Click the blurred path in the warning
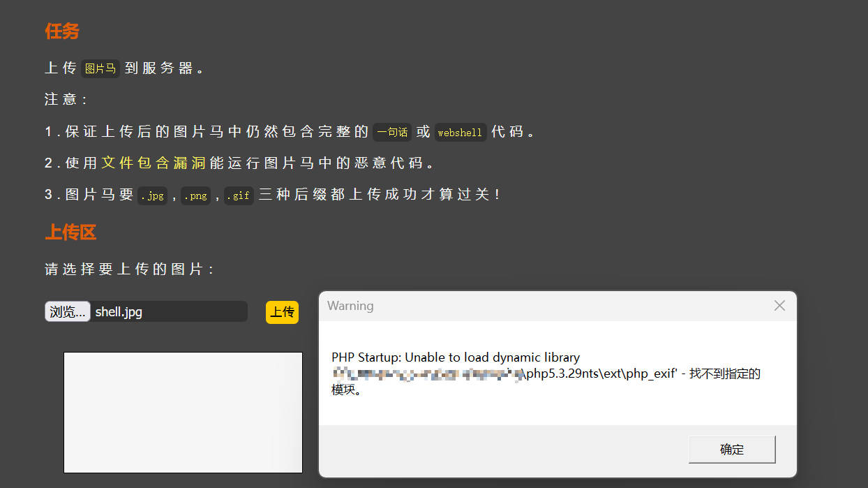 click(x=427, y=374)
